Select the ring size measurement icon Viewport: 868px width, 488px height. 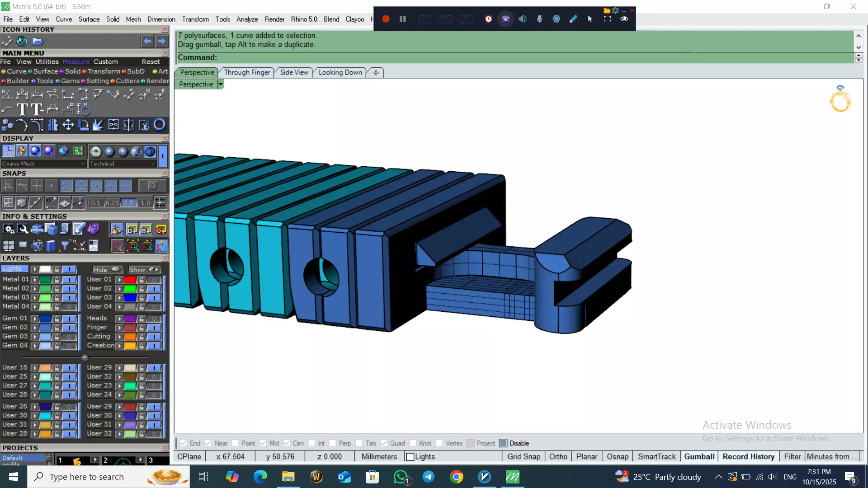click(84, 109)
